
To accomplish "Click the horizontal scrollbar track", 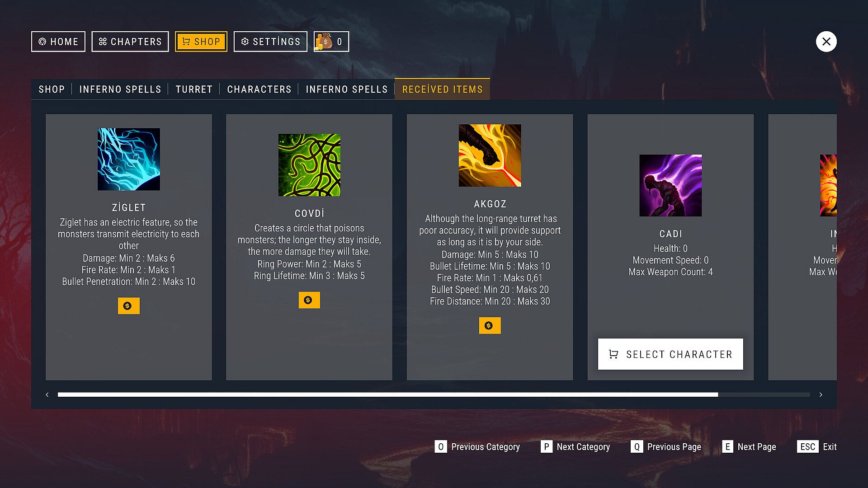I will 434,394.
